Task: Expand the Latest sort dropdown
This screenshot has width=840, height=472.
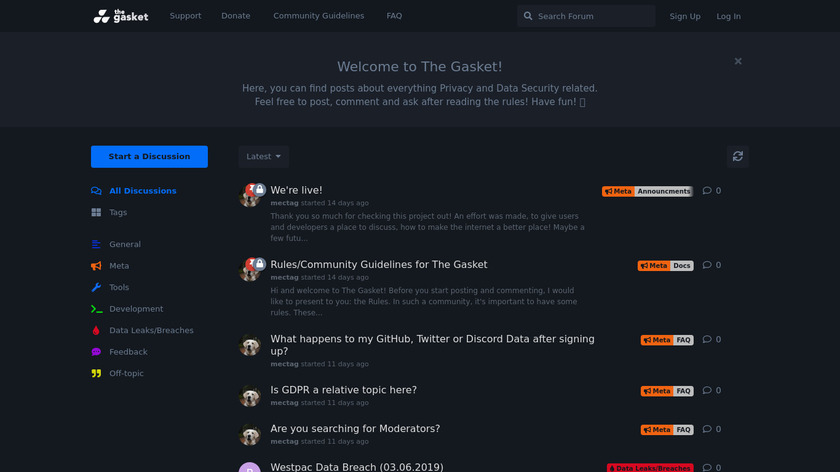Action: (264, 156)
